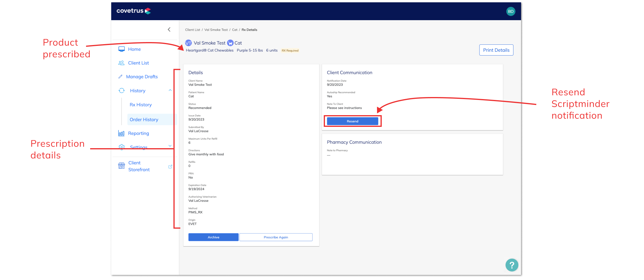This screenshot has height=280, width=644.
Task: Click the Home monitor icon
Action: [121, 49]
